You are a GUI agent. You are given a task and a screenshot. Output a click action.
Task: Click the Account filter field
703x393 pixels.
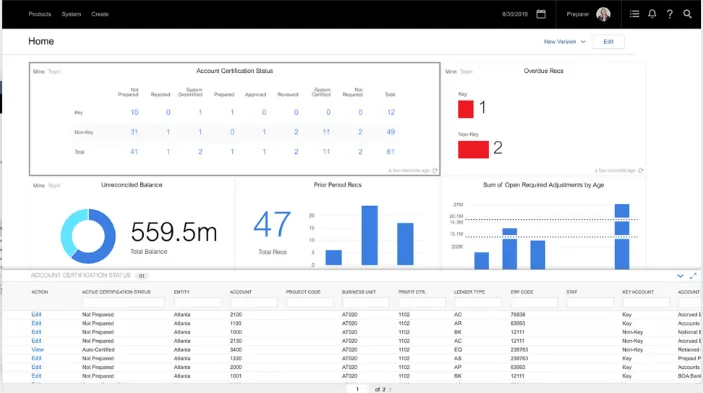(x=253, y=303)
